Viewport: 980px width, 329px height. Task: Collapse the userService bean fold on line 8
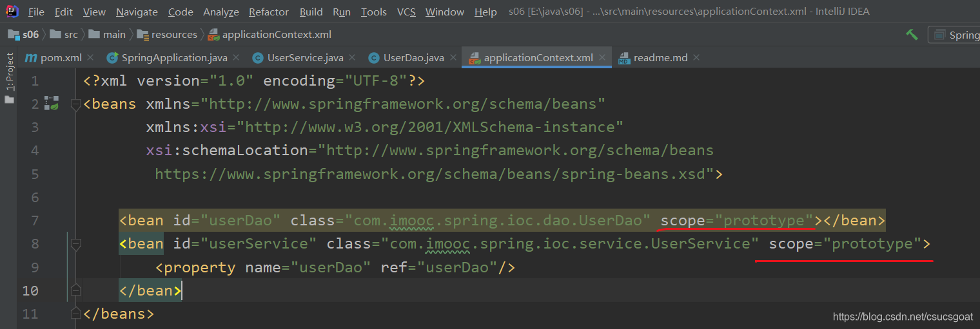75,245
